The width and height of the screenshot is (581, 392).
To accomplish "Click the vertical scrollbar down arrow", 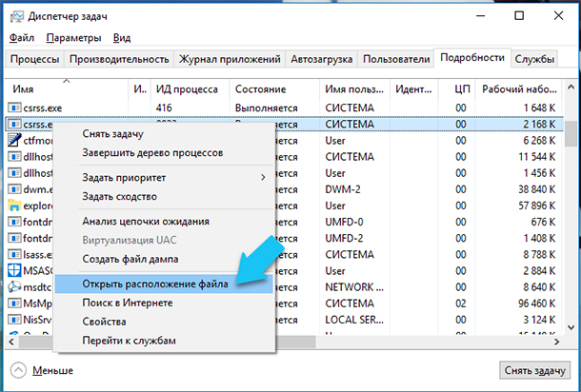I will 571,327.
